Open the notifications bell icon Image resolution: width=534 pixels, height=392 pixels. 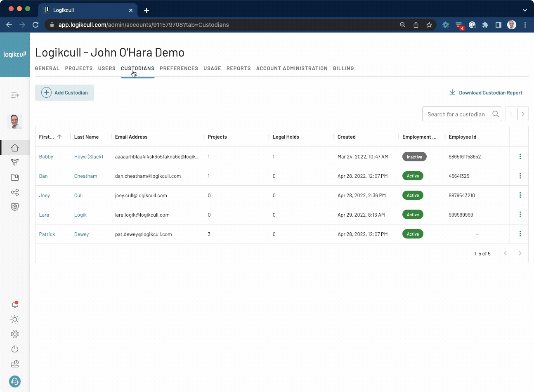pyautogui.click(x=15, y=305)
